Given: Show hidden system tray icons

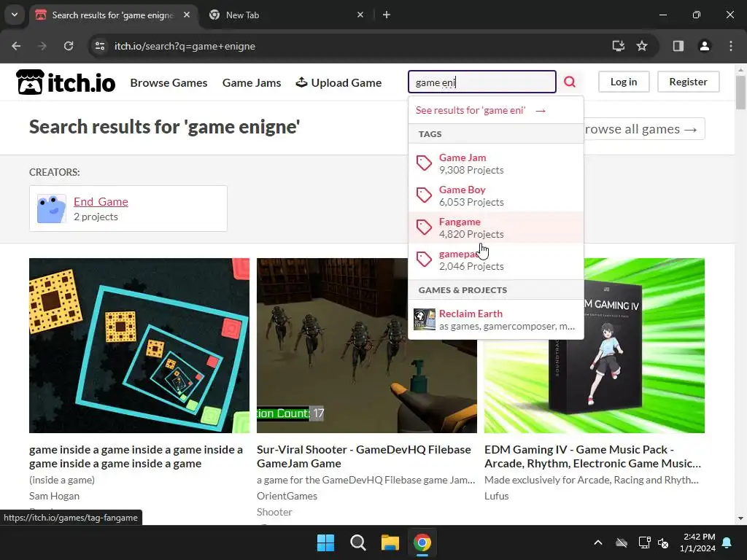Looking at the screenshot, I should click(x=598, y=542).
